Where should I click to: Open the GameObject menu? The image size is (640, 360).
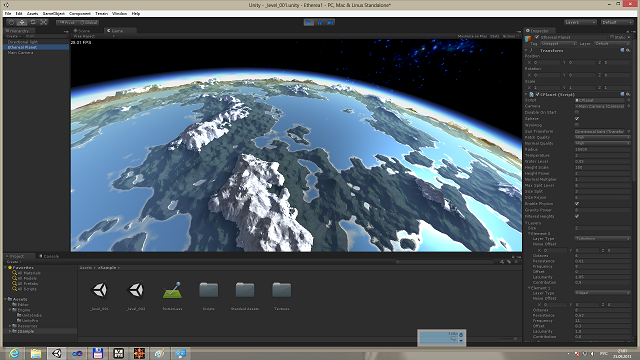pyautogui.click(x=53, y=13)
